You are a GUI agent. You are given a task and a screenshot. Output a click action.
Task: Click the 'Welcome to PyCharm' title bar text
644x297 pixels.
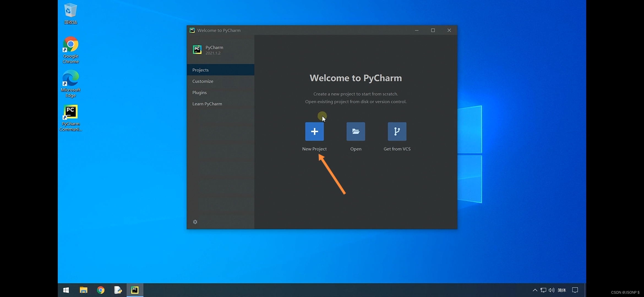(219, 30)
